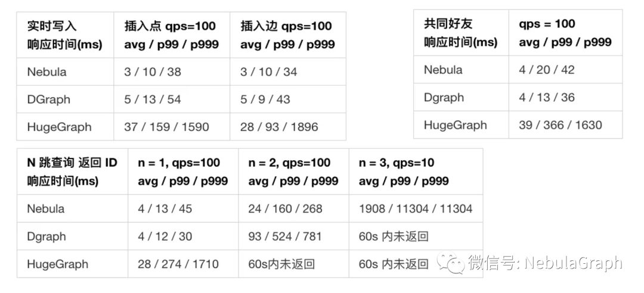Image resolution: width=644 pixels, height=293 pixels.
Task: Click the NebulaGraph WeChat ID watermark text
Action: point(546,263)
